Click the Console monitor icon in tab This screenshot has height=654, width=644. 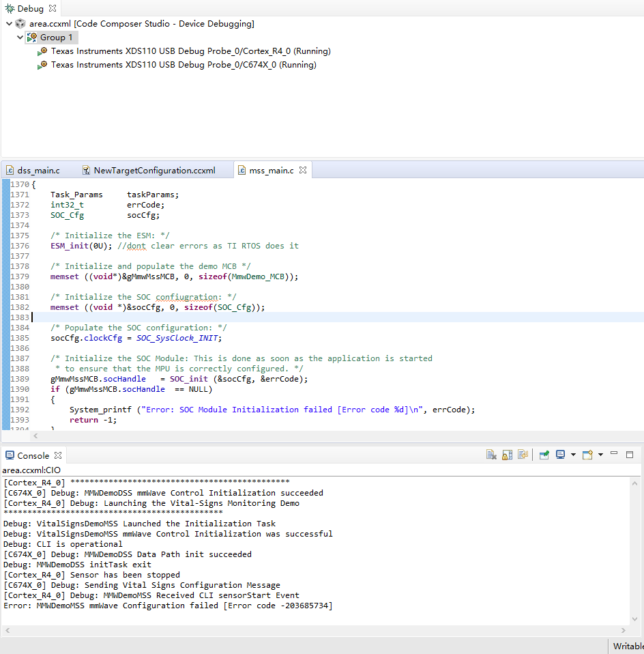[10, 455]
